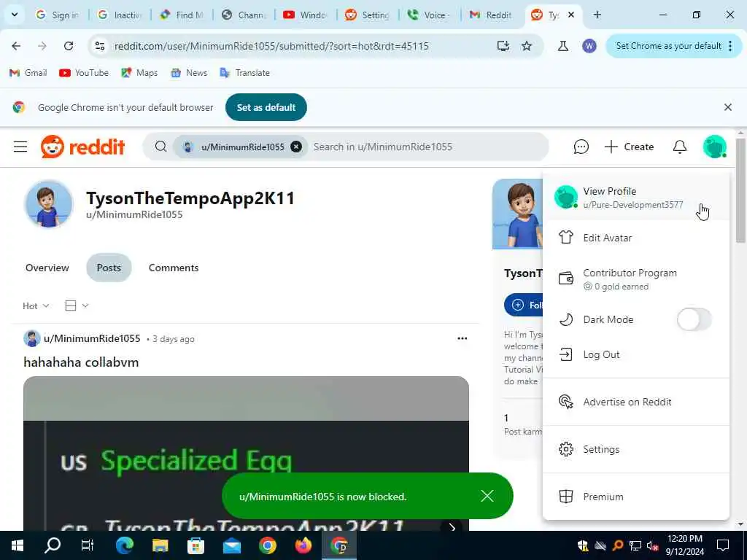The height and width of the screenshot is (560, 747).
Task: Click the TysonTheTempoApp2K11 profile avatar
Action: 48,204
